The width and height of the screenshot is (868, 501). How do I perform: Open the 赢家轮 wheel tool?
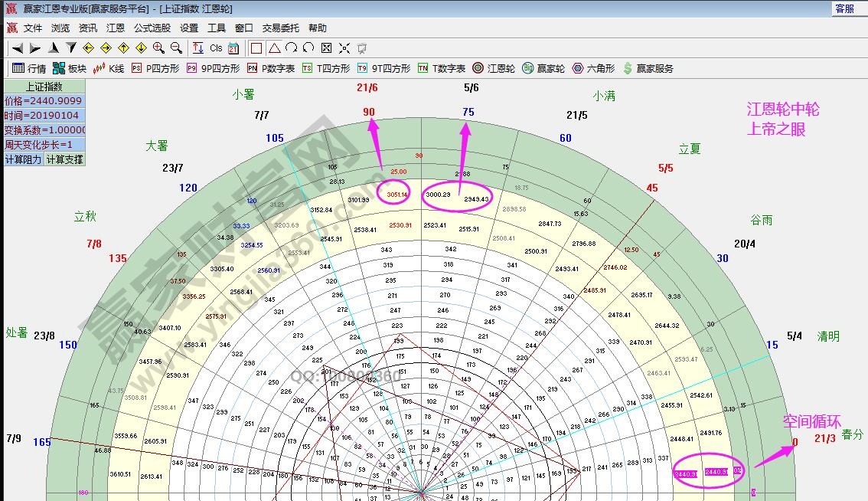tap(543, 68)
